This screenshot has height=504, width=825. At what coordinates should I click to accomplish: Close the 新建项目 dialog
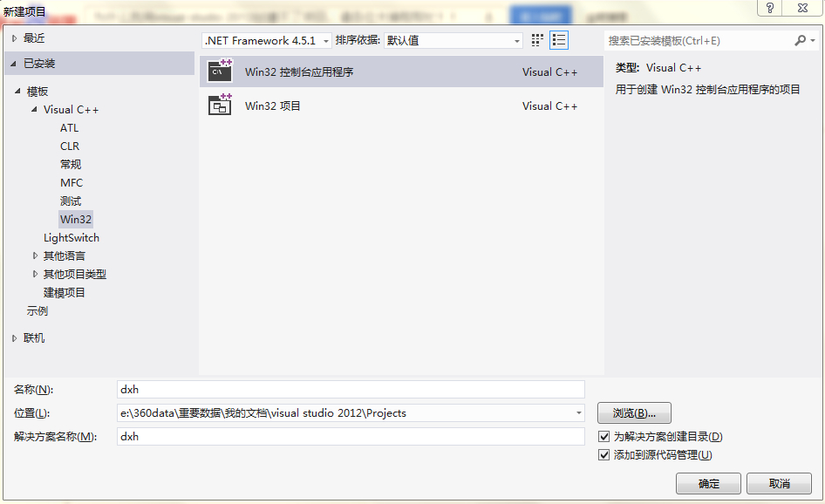[x=803, y=7]
